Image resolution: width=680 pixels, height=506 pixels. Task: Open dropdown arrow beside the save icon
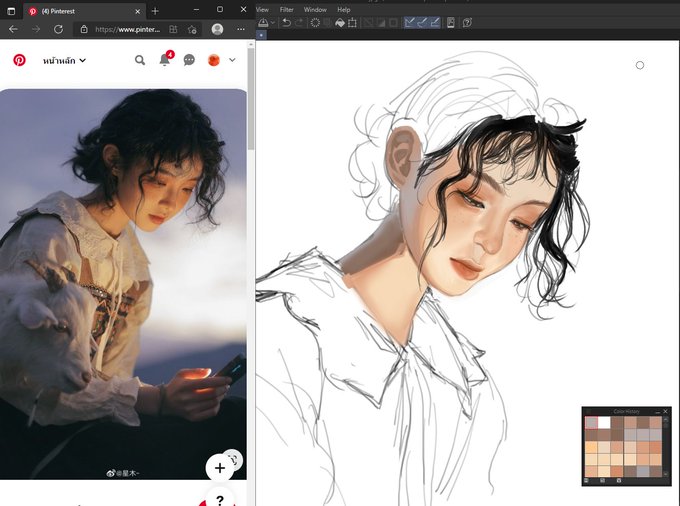[273, 23]
